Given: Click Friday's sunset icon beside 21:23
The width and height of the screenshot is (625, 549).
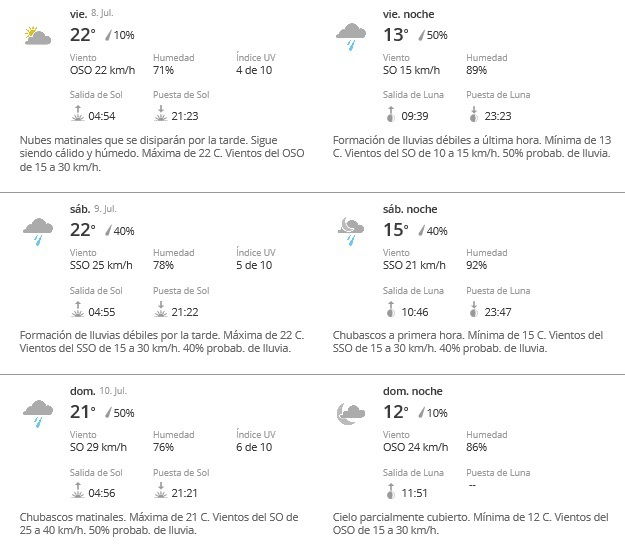Looking at the screenshot, I should tap(161, 113).
